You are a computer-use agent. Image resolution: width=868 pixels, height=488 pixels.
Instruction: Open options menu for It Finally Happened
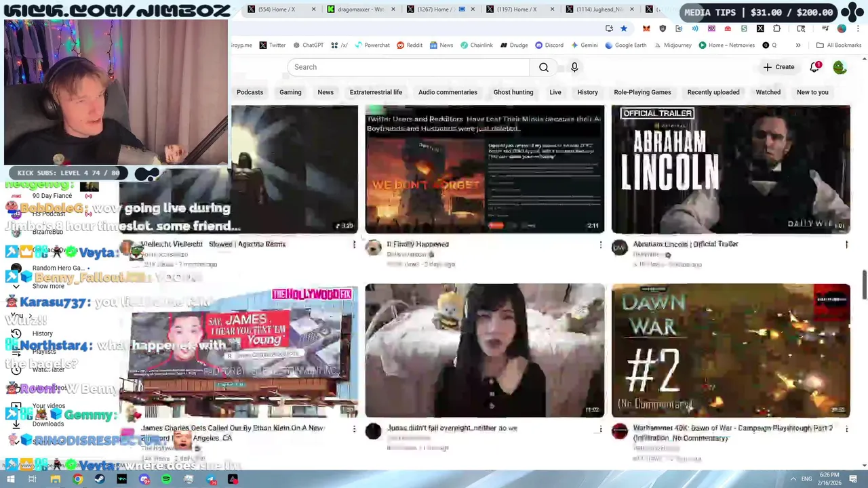click(x=600, y=244)
